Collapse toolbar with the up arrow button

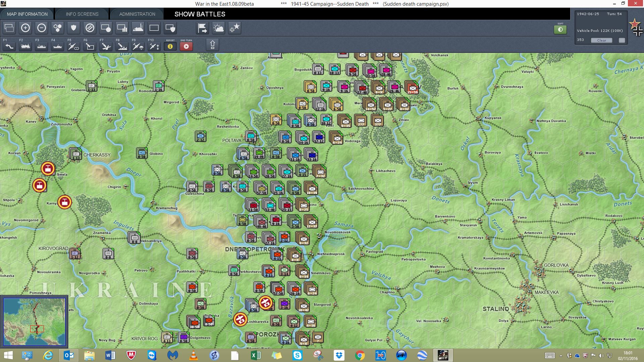click(212, 45)
